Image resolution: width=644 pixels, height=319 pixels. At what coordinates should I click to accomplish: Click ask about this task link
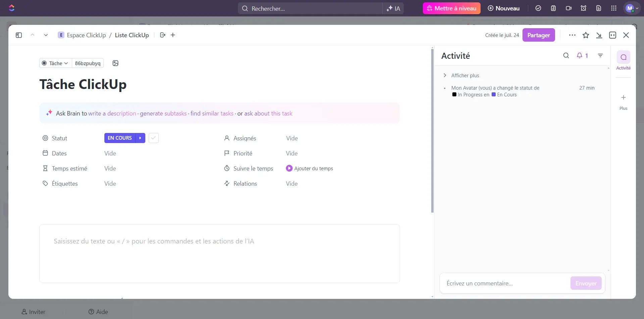tap(268, 113)
